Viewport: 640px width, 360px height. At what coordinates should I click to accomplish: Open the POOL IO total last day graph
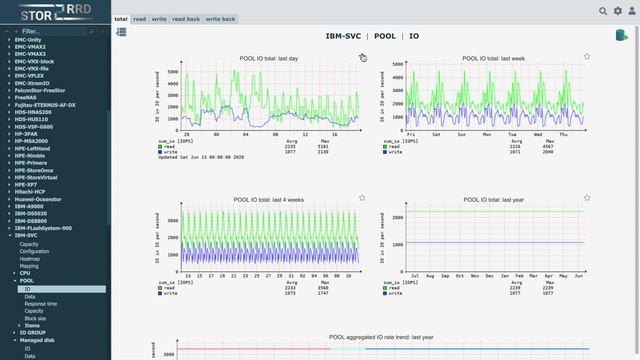click(x=259, y=107)
